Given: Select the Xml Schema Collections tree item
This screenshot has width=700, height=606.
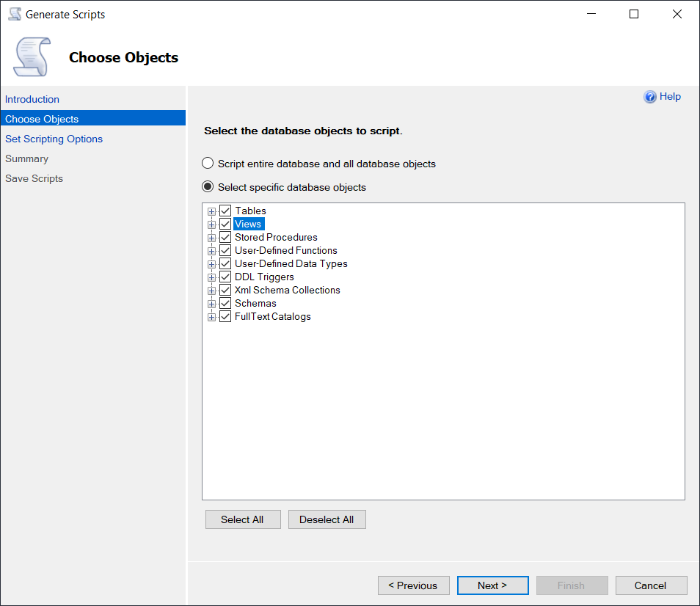Looking at the screenshot, I should 287,291.
